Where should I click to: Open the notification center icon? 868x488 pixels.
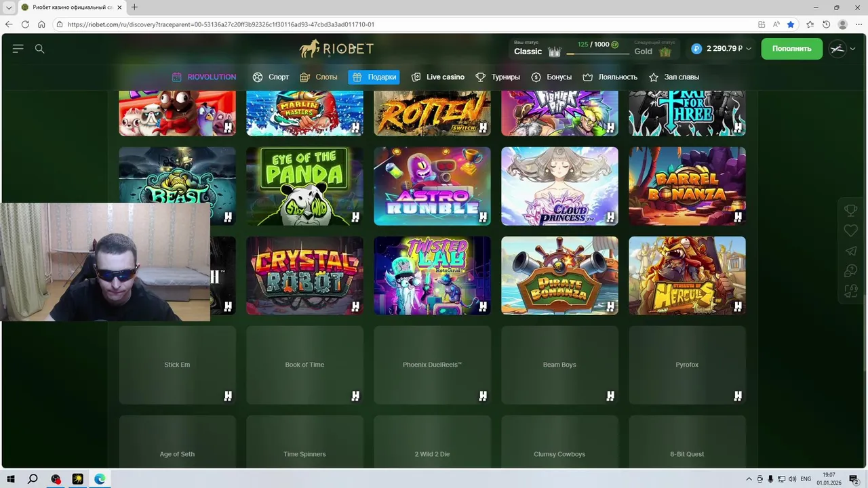point(854,479)
